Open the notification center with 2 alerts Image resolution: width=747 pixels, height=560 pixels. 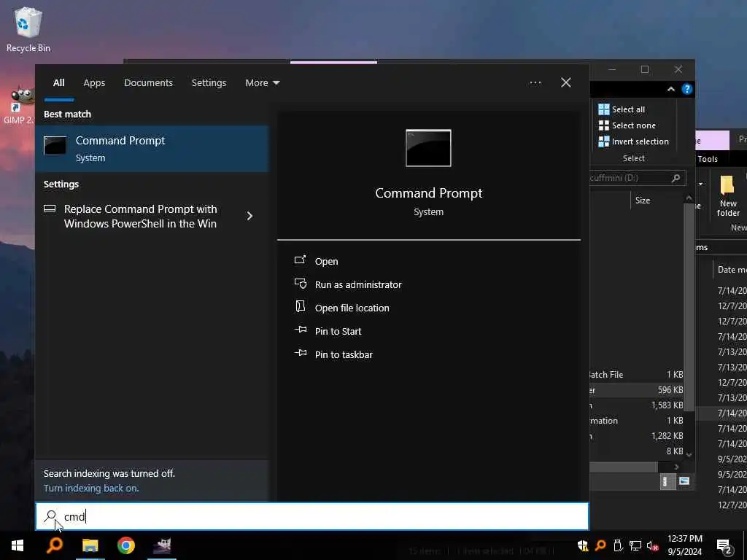tap(724, 545)
